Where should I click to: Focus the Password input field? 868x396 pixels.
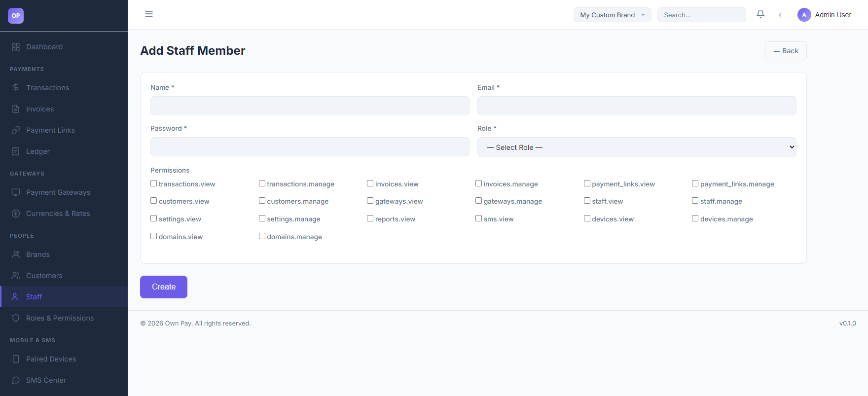tap(310, 146)
